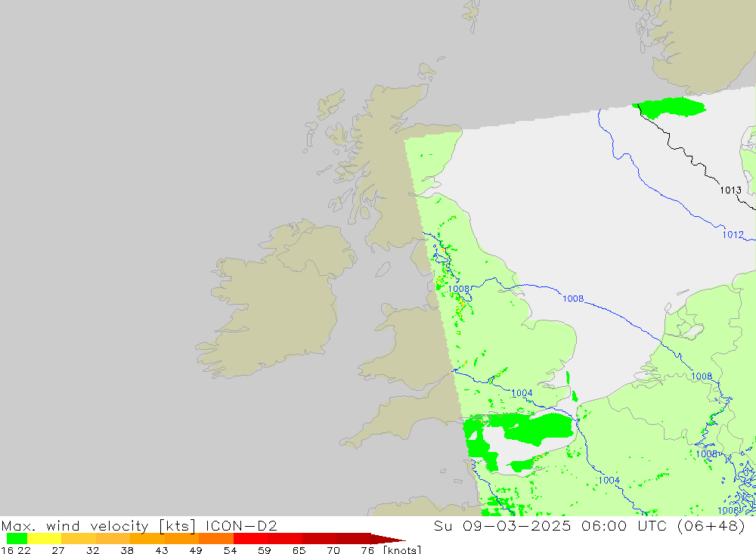Click legend value '49'
756x554 pixels.
pyautogui.click(x=196, y=550)
